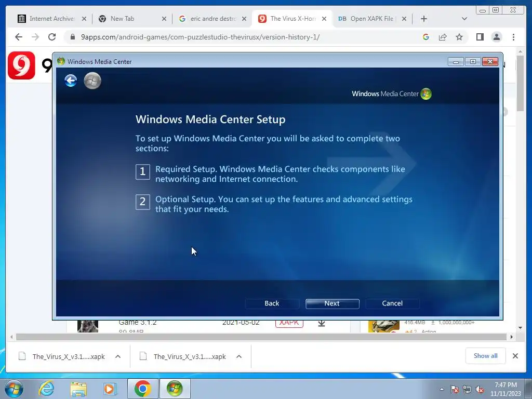Viewport: 532px width, 399px height.
Task: Click scroll-down arrow of Chrome page
Action: 521,328
